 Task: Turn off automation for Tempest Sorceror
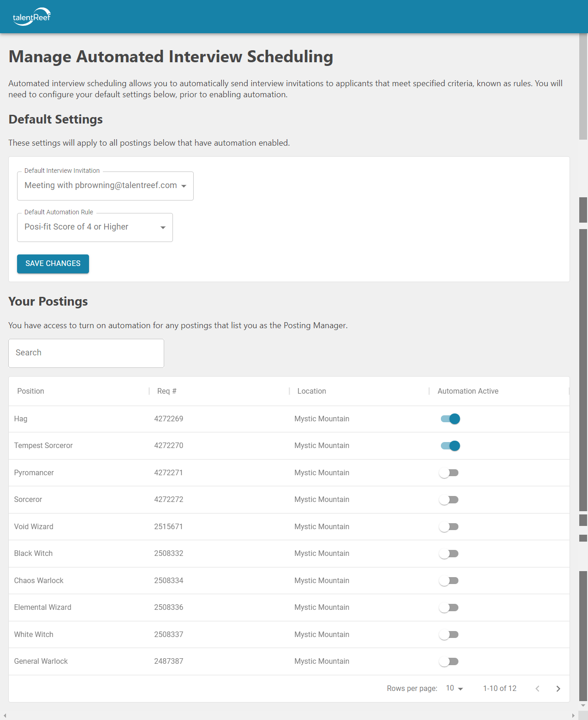click(450, 445)
